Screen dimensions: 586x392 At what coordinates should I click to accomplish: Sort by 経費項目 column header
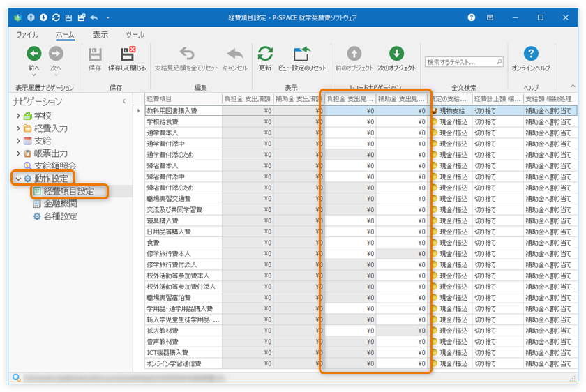(183, 98)
